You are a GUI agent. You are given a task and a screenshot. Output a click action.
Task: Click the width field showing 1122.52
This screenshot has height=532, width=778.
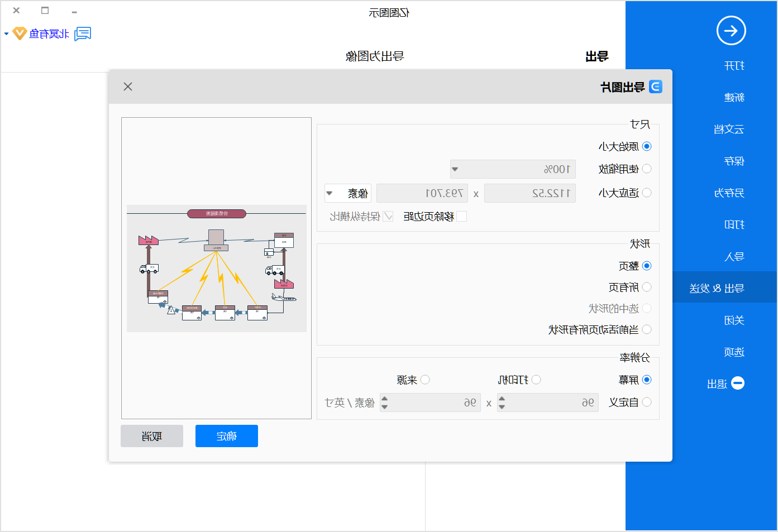coord(530,193)
